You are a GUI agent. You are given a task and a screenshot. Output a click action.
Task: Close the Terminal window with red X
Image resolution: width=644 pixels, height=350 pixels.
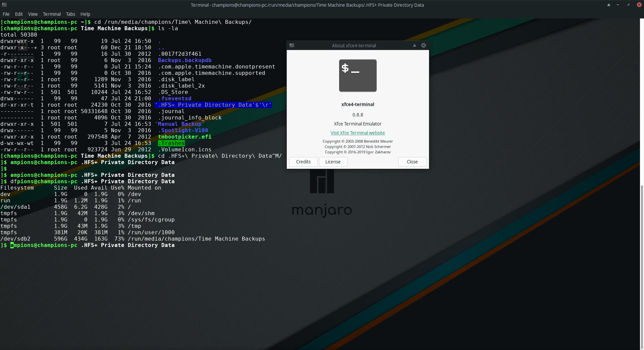point(639,5)
